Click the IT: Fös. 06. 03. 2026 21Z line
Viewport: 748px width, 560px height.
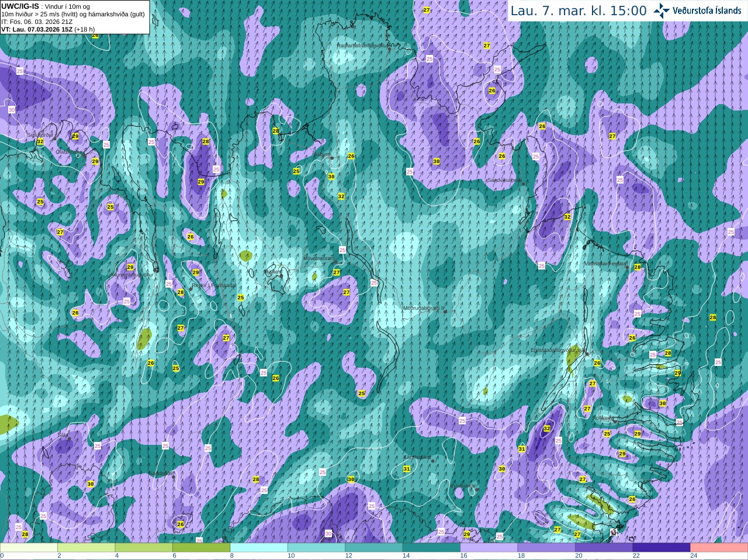37,22
